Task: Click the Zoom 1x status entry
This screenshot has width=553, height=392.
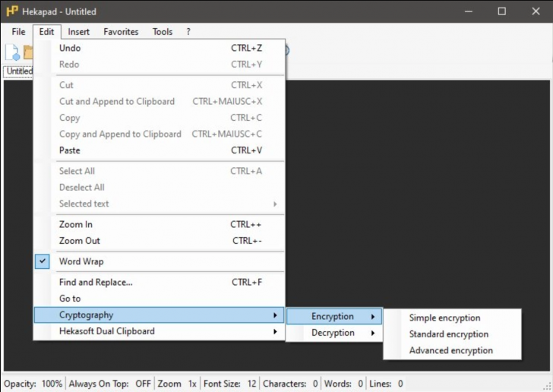Action: [x=177, y=384]
